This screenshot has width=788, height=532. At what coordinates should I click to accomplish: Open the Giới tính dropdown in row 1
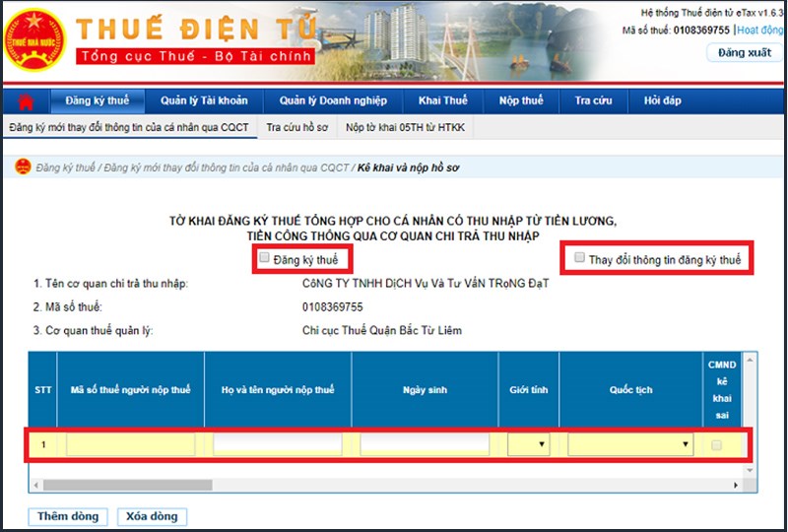pyautogui.click(x=528, y=444)
